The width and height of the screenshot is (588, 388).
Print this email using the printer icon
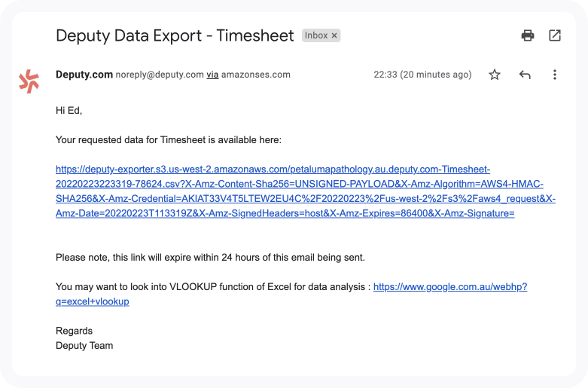(x=528, y=35)
